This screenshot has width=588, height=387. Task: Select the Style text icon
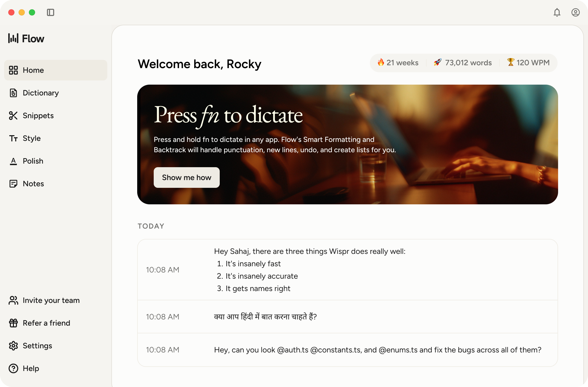[14, 138]
